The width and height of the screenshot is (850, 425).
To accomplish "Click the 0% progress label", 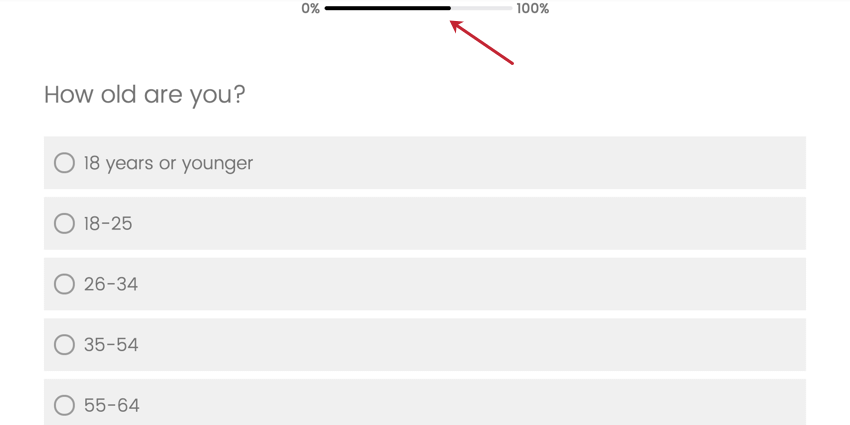I will point(310,9).
